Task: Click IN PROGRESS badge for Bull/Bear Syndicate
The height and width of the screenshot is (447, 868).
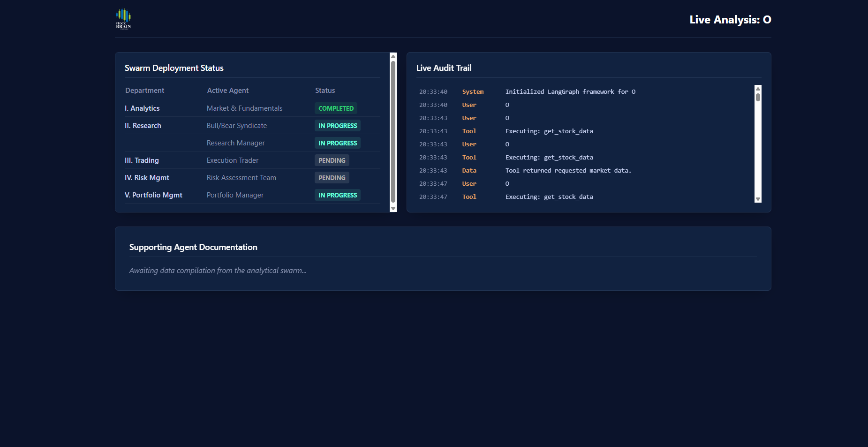Action: 338,126
